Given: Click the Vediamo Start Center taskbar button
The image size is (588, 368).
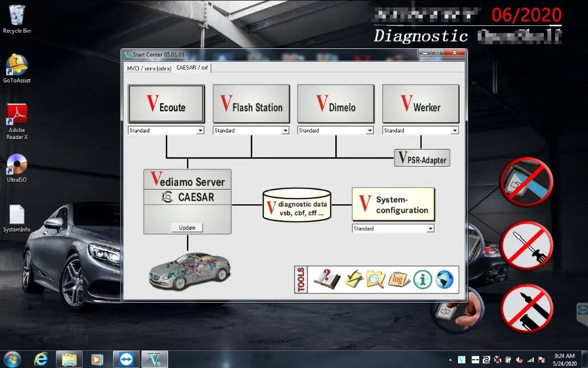Looking at the screenshot, I should 155,359.
